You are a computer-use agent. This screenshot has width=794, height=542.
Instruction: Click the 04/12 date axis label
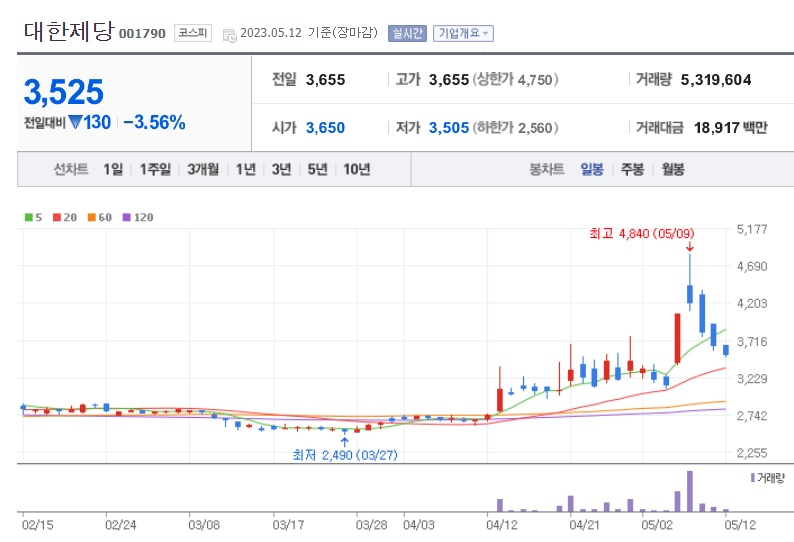502,525
